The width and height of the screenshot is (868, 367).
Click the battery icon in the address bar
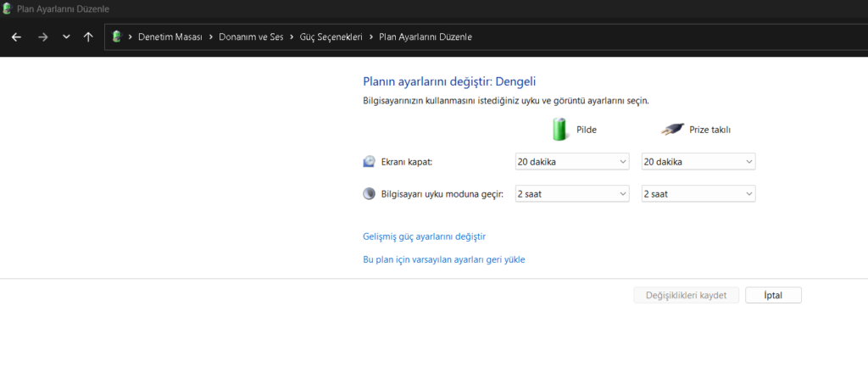click(x=117, y=37)
